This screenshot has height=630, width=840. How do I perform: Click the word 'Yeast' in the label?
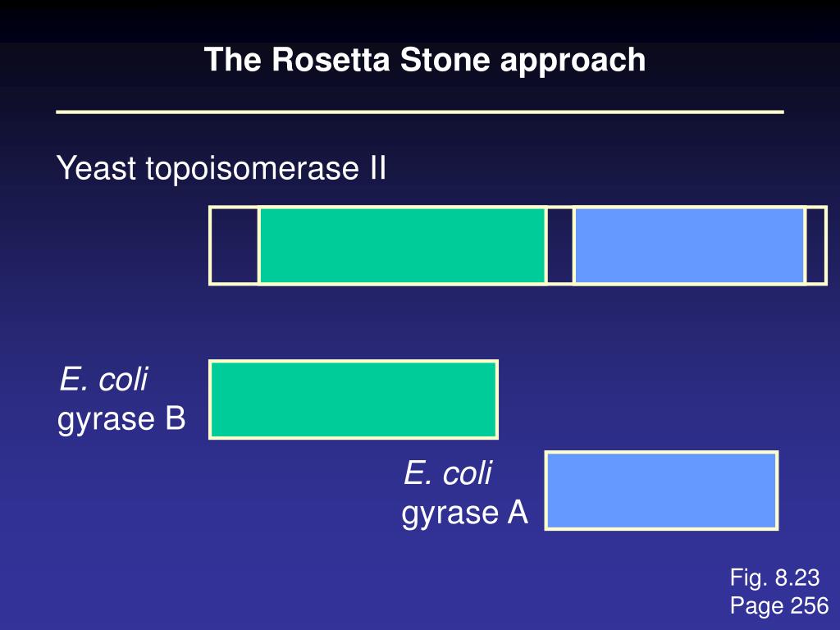(96, 167)
